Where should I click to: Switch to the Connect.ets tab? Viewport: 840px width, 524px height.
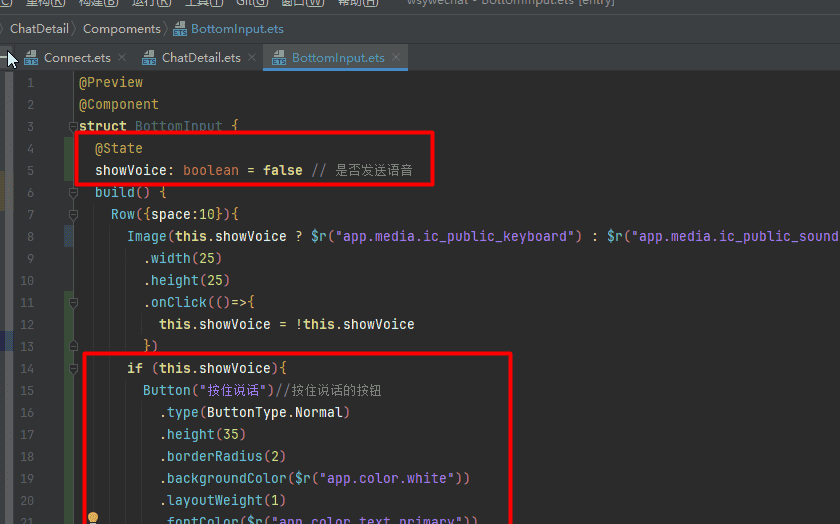point(77,58)
